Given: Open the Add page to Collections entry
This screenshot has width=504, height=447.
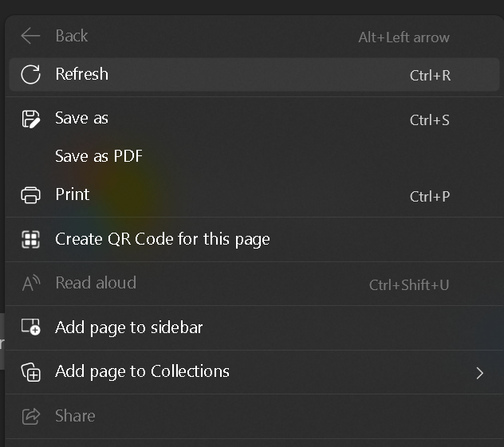Looking at the screenshot, I should click(142, 371).
